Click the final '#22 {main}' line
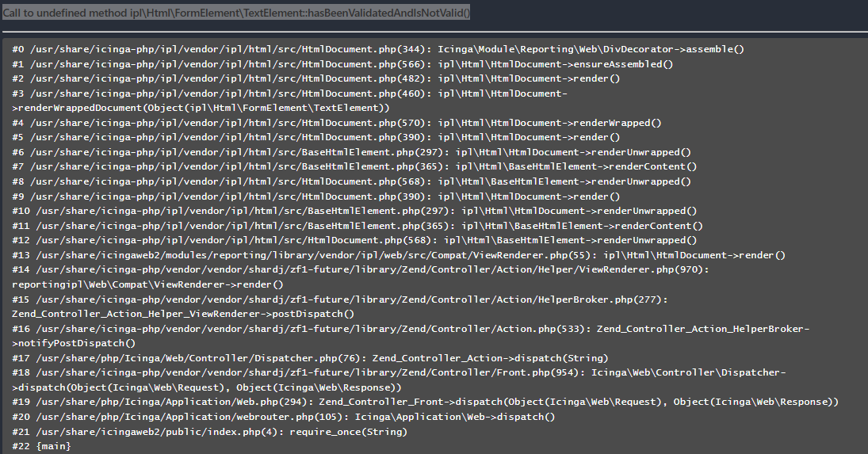 point(41,446)
